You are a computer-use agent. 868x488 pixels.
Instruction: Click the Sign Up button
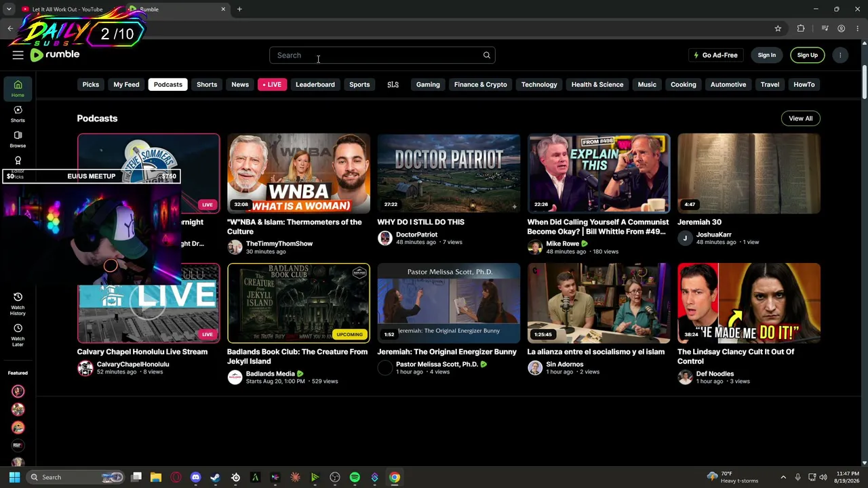pyautogui.click(x=808, y=55)
